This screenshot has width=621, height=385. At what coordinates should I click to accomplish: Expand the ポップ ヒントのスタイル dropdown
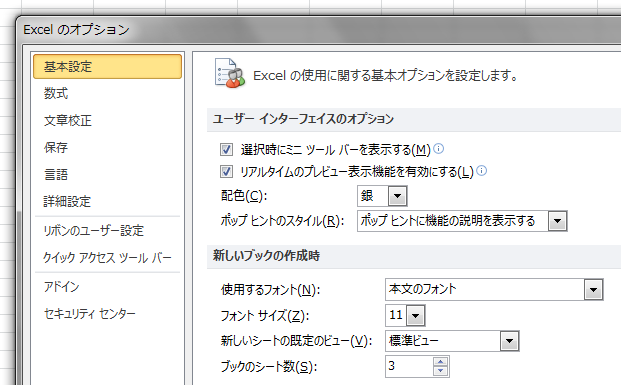[558, 221]
